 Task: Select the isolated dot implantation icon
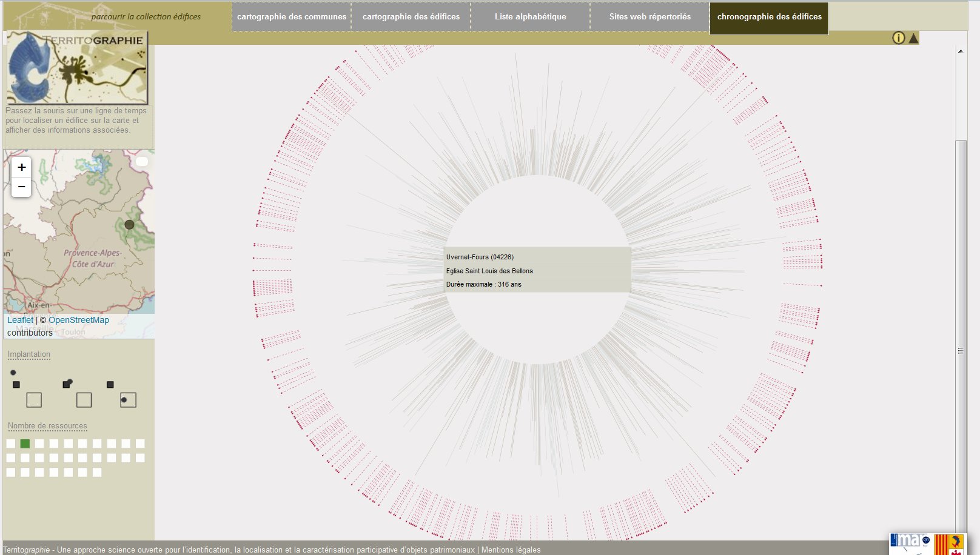[13, 373]
